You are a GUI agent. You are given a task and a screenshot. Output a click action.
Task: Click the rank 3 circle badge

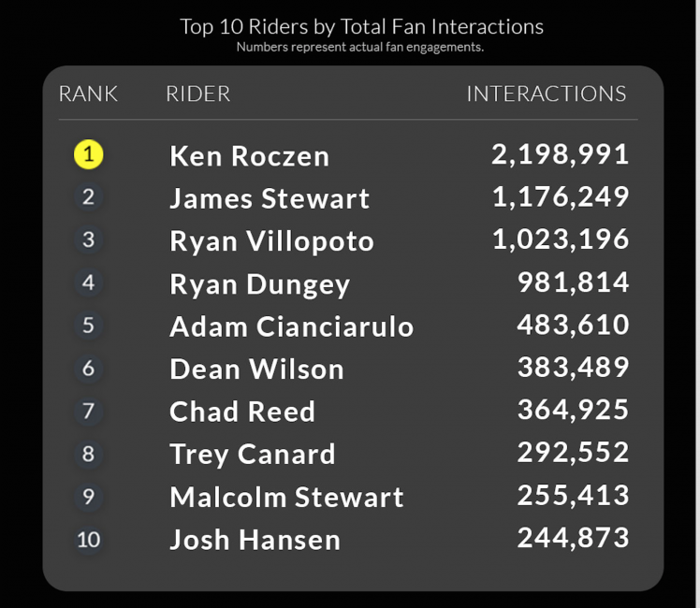[89, 239]
